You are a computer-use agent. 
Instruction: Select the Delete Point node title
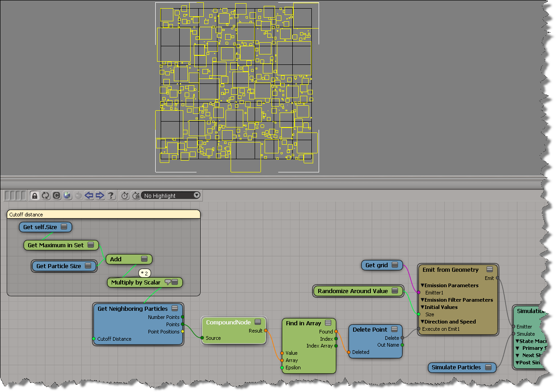tap(370, 330)
